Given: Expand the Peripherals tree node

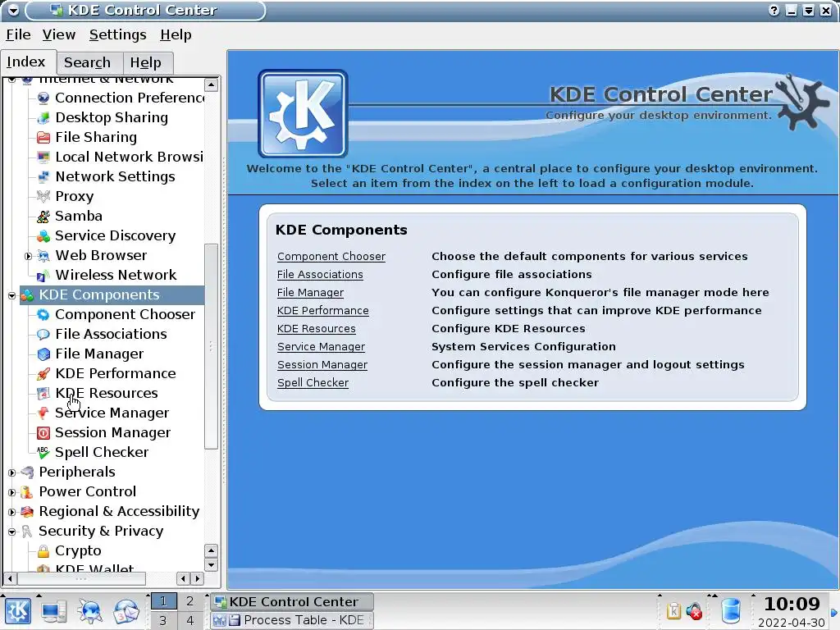Looking at the screenshot, I should coord(11,472).
